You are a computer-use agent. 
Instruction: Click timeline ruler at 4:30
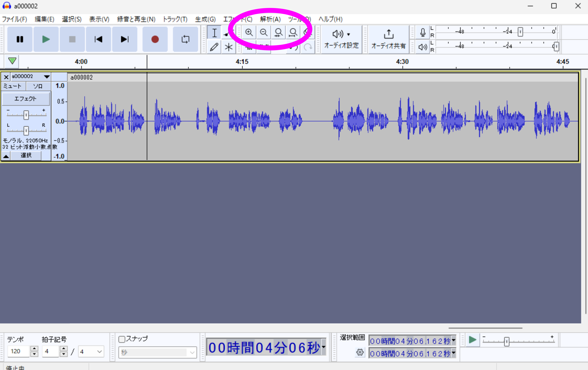point(402,62)
